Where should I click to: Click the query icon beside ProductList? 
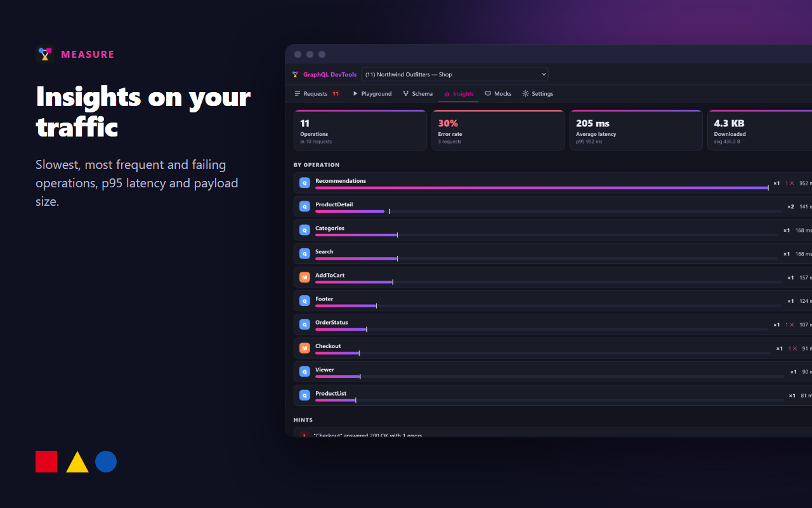[304, 395]
